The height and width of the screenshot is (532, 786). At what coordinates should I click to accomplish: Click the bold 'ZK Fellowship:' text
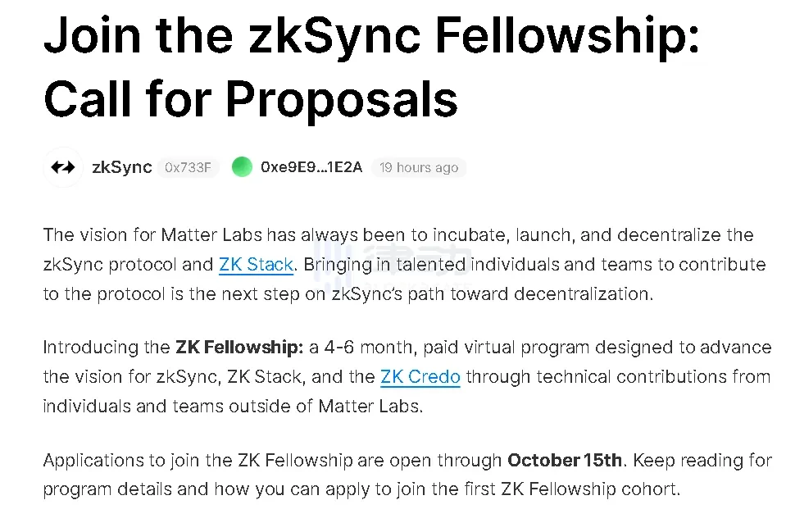point(239,348)
